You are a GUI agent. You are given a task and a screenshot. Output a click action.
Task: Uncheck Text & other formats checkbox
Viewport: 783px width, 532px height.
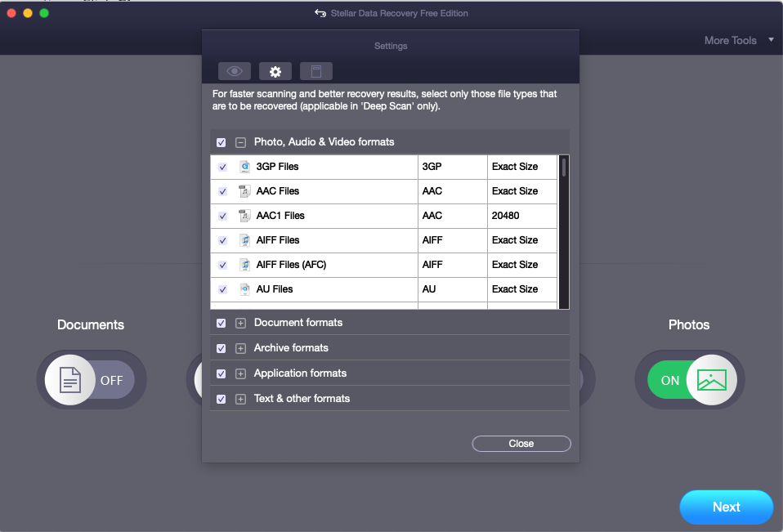coord(221,400)
